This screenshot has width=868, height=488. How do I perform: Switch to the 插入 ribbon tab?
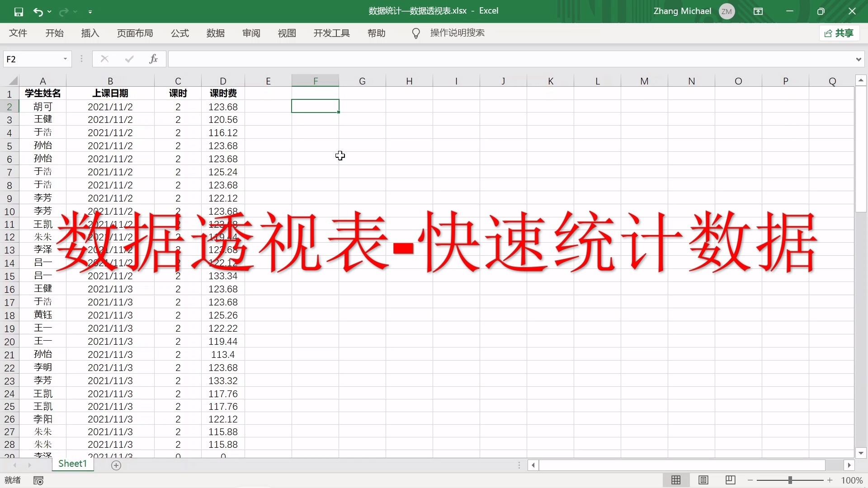coord(90,33)
